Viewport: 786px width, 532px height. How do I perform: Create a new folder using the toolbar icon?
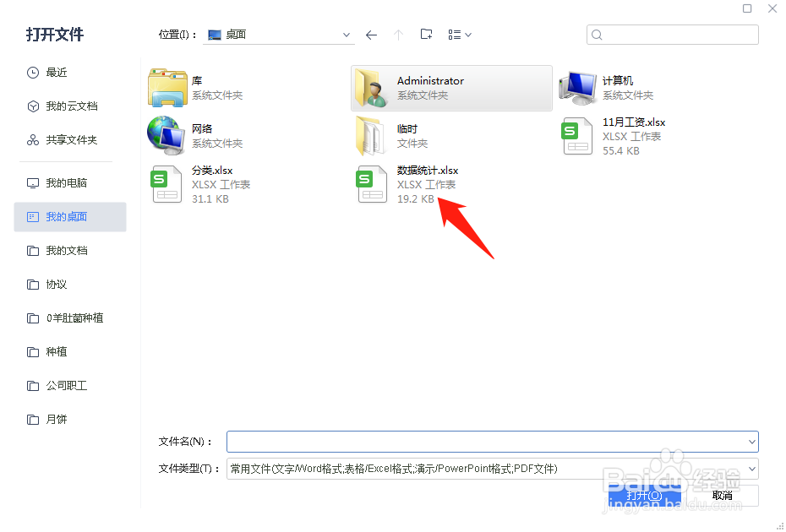(x=426, y=35)
